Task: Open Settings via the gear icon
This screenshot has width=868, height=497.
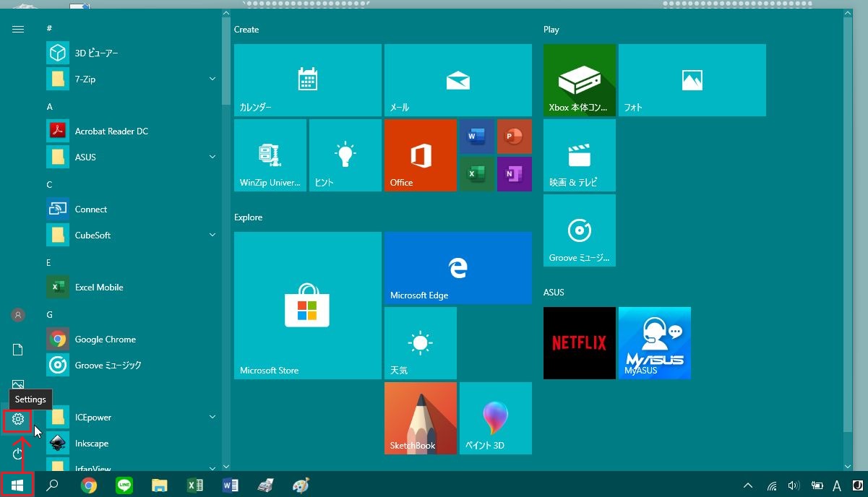Action: (18, 419)
